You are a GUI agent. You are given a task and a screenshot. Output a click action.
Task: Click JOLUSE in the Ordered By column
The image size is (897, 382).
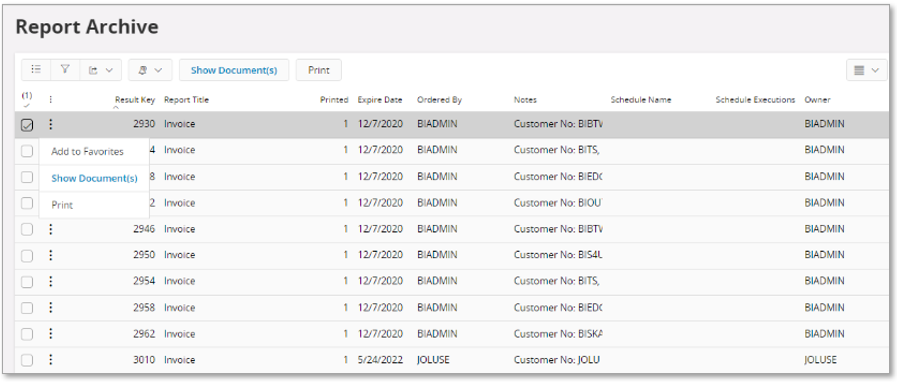[433, 360]
